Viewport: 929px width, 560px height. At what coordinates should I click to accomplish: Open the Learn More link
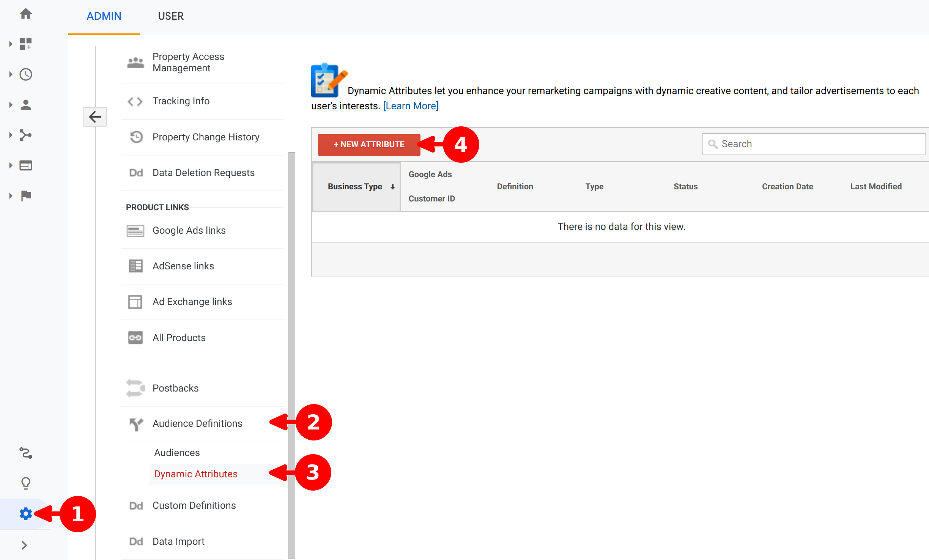pyautogui.click(x=411, y=106)
